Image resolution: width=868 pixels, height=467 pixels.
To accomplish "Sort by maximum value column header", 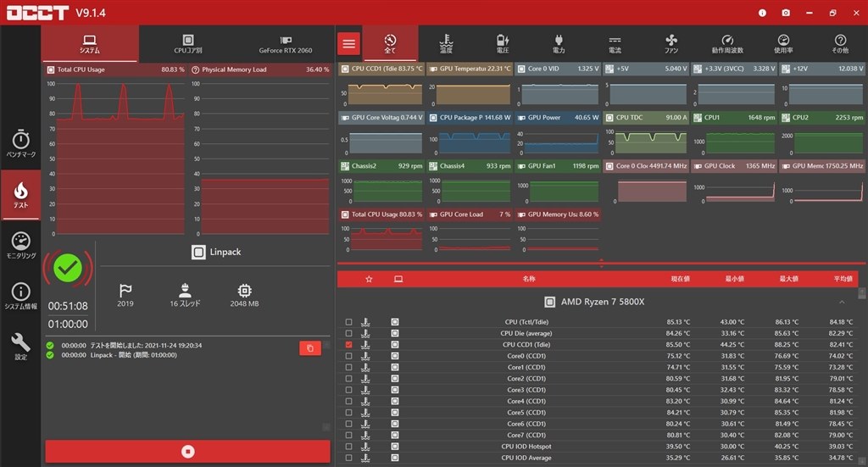I will pyautogui.click(x=789, y=279).
